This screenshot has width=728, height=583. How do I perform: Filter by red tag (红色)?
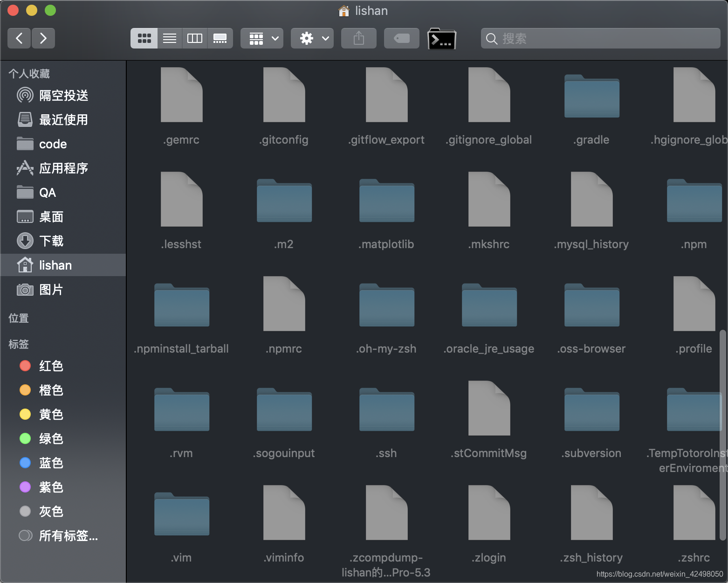(63, 366)
